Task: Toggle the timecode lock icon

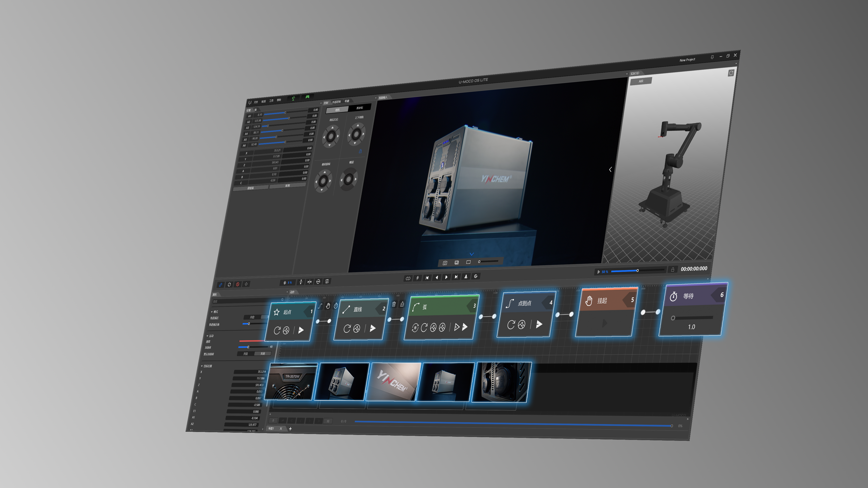Action: (672, 270)
